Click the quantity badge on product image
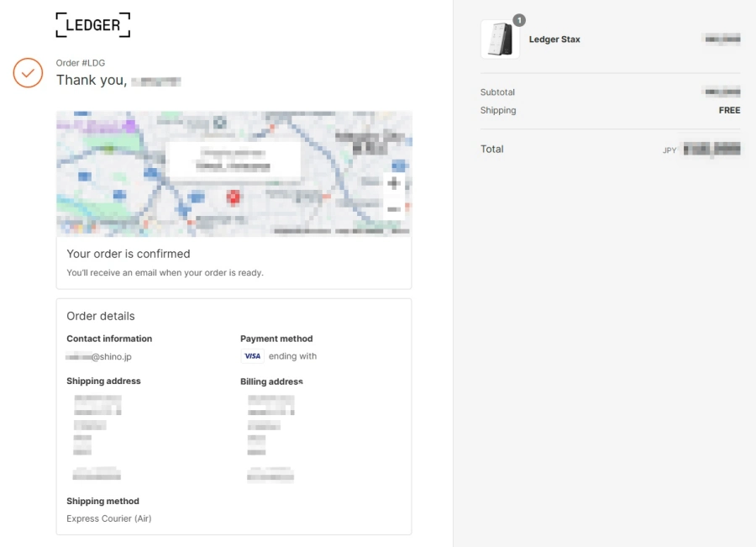Screen dimensions: 756x547 click(x=518, y=20)
